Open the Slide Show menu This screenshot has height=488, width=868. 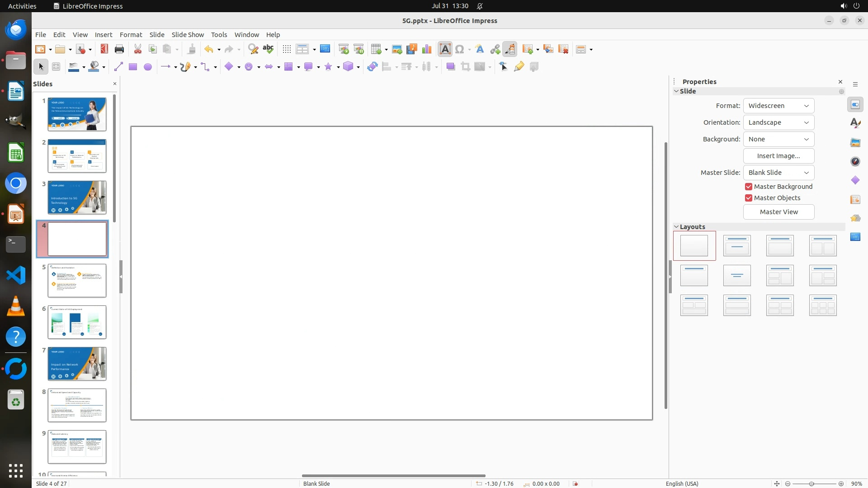coord(188,35)
